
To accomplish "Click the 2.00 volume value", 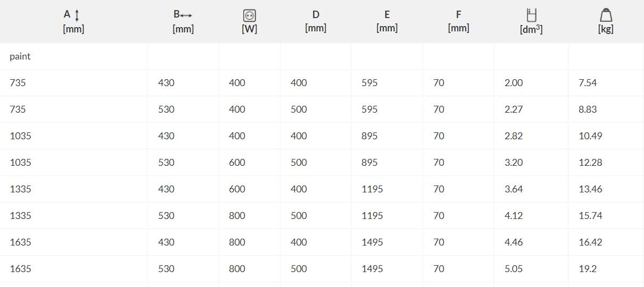I will coord(514,83).
